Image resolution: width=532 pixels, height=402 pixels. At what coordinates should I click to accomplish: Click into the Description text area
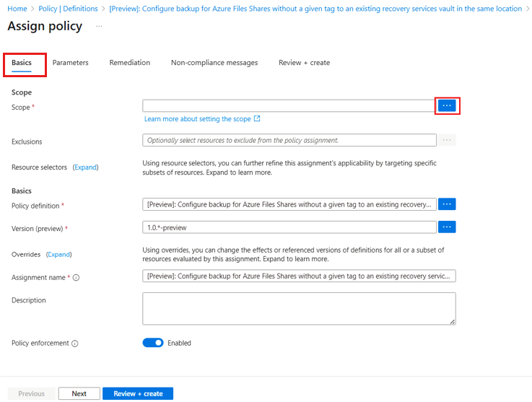coord(299,308)
